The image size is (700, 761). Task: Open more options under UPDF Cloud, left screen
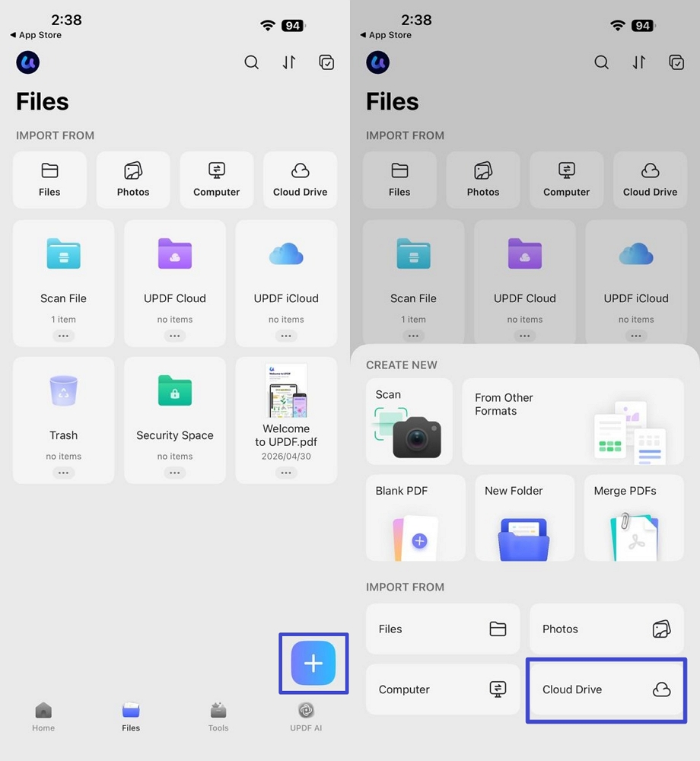[175, 336]
